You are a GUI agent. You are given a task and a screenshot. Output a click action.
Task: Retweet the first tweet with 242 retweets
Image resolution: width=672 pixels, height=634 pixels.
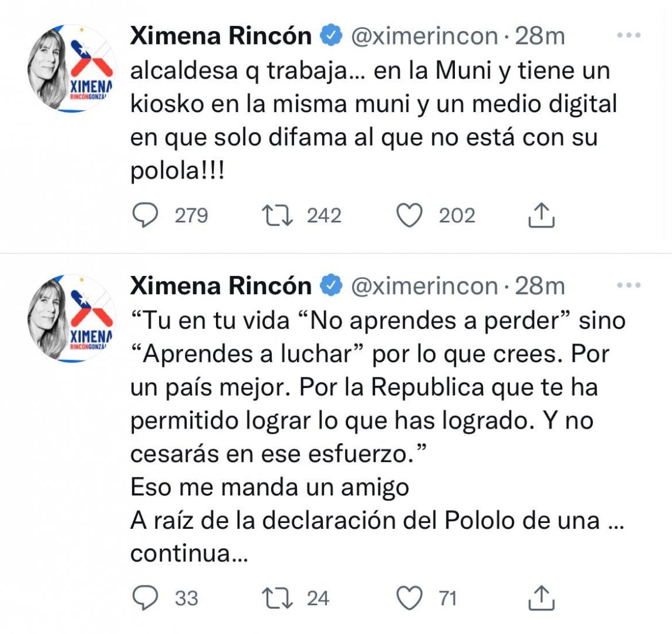[277, 215]
